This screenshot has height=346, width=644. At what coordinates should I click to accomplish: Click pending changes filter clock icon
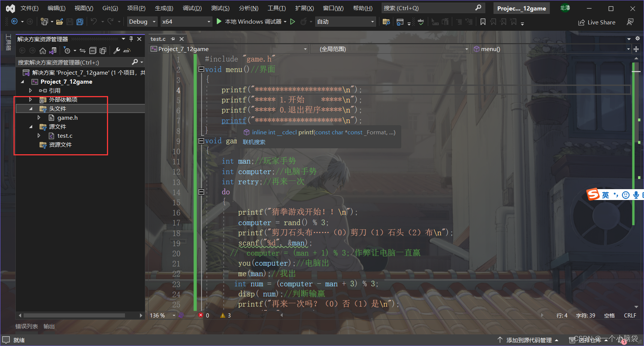coord(67,50)
